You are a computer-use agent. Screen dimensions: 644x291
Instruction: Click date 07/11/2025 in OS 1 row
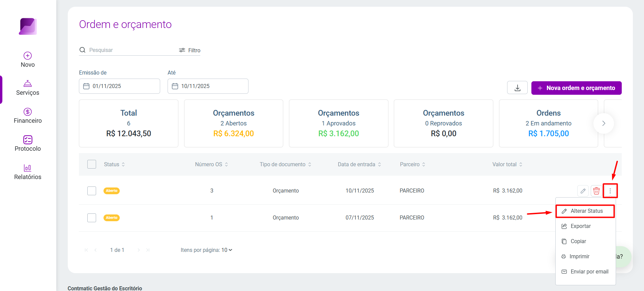(x=360, y=218)
